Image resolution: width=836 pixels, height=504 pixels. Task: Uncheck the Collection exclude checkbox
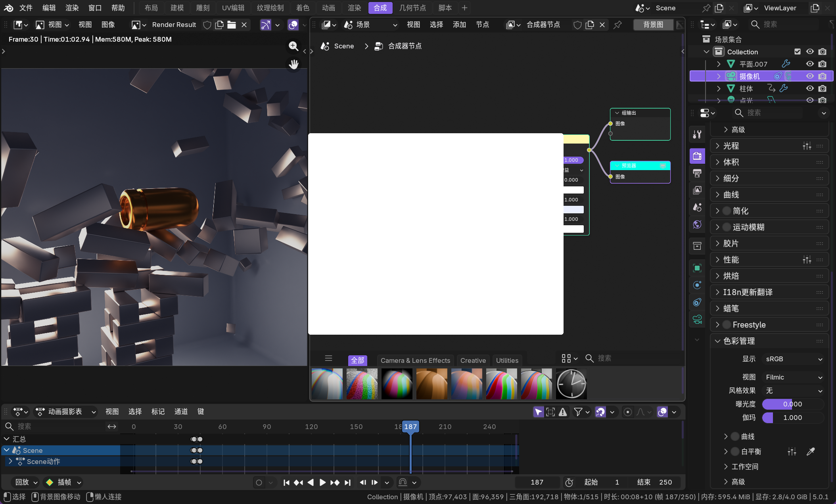point(798,52)
